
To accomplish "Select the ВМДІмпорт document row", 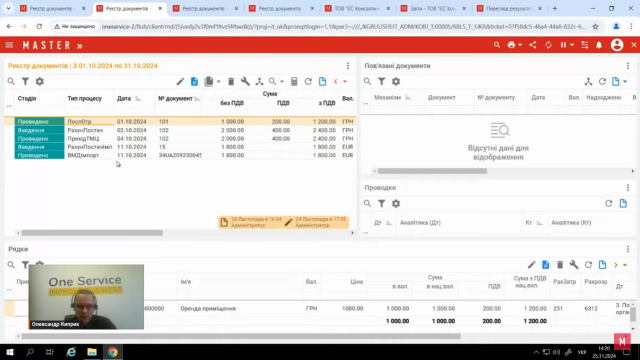I will click(180, 155).
